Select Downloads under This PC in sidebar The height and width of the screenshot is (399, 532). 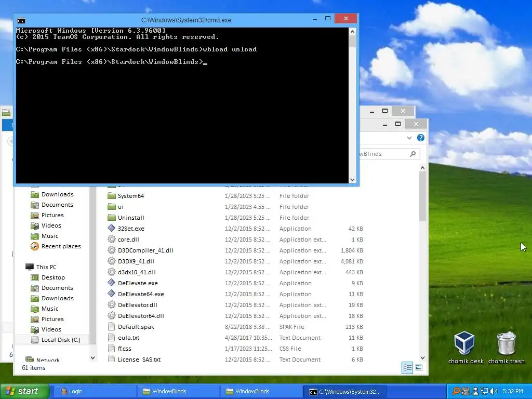[57, 298]
